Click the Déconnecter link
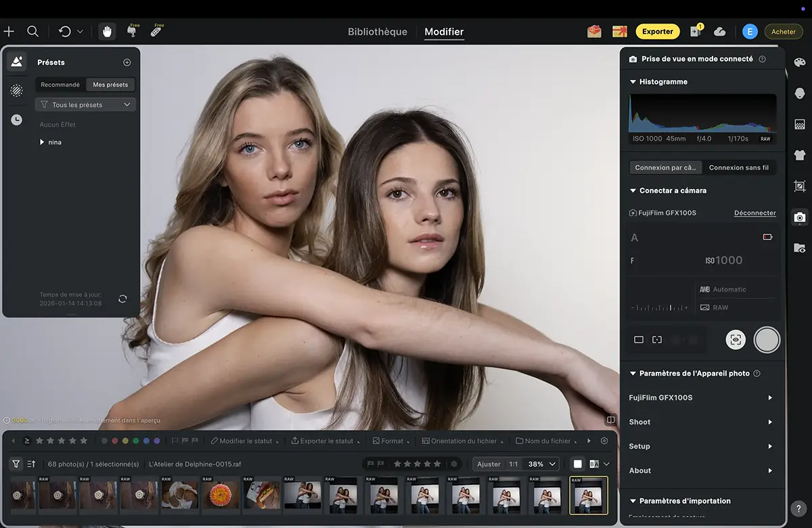The width and height of the screenshot is (812, 528). tap(755, 213)
